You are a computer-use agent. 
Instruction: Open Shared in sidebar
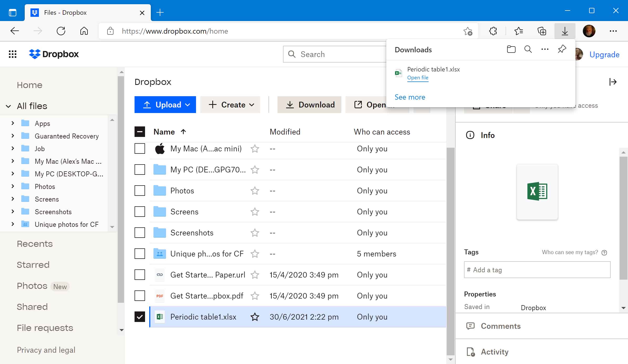[32, 307]
